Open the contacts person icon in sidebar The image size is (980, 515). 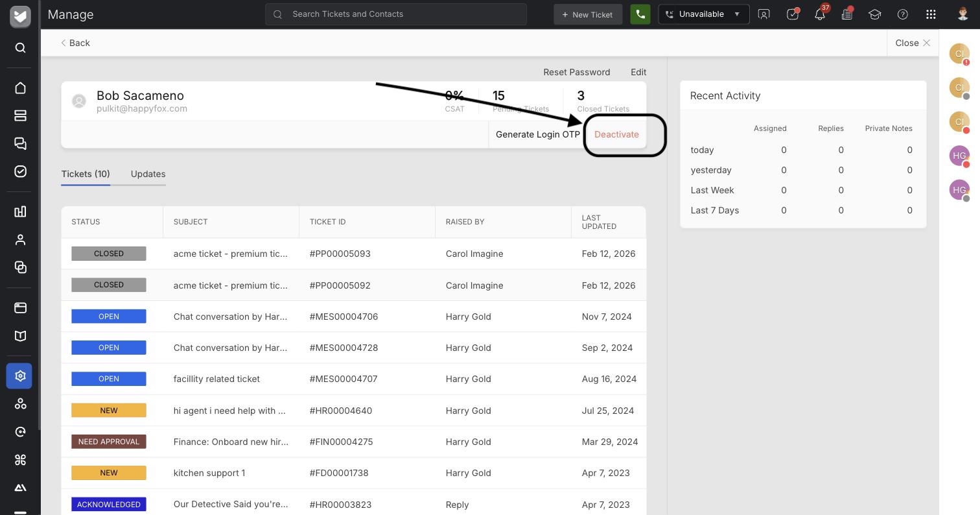(20, 240)
